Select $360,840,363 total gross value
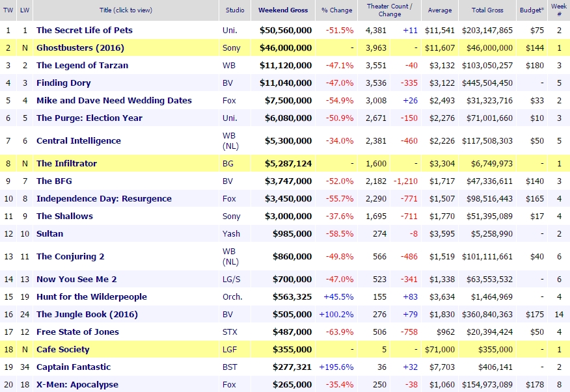 point(487,314)
